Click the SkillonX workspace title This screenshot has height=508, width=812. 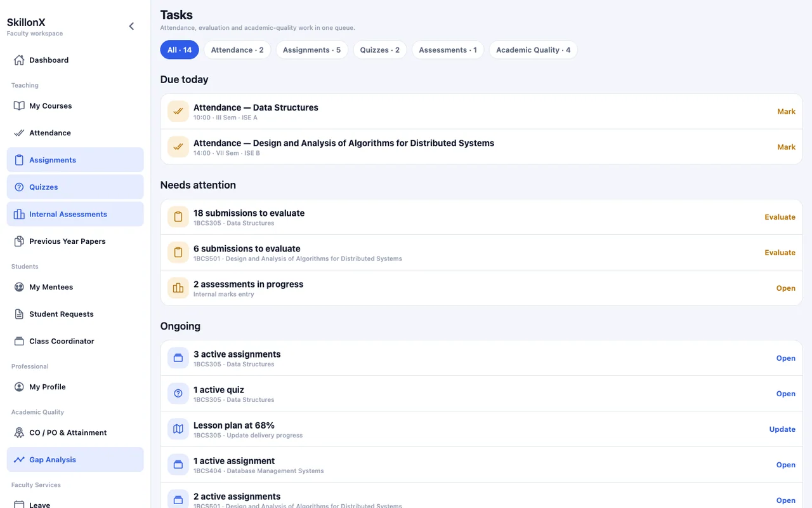tap(26, 22)
